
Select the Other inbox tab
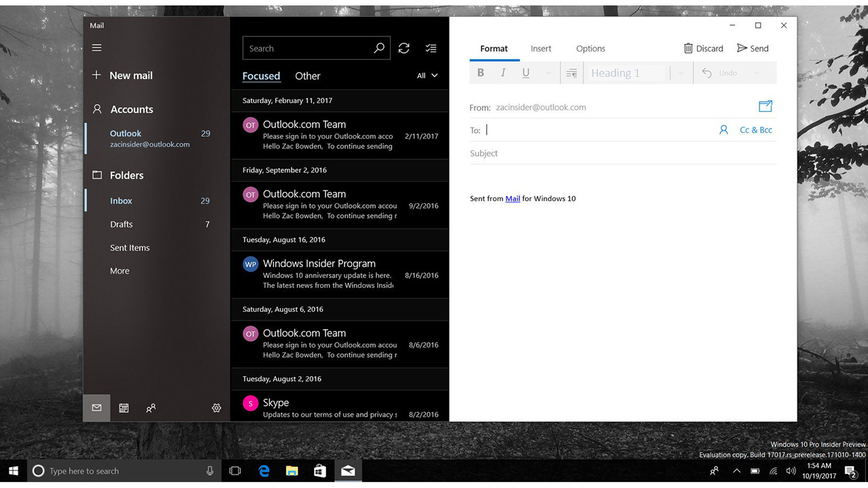[x=307, y=76]
